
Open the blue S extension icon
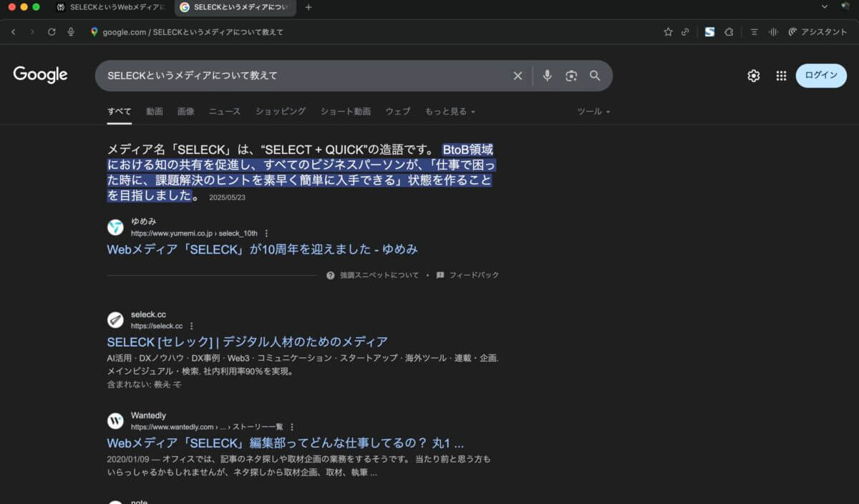[x=709, y=32]
